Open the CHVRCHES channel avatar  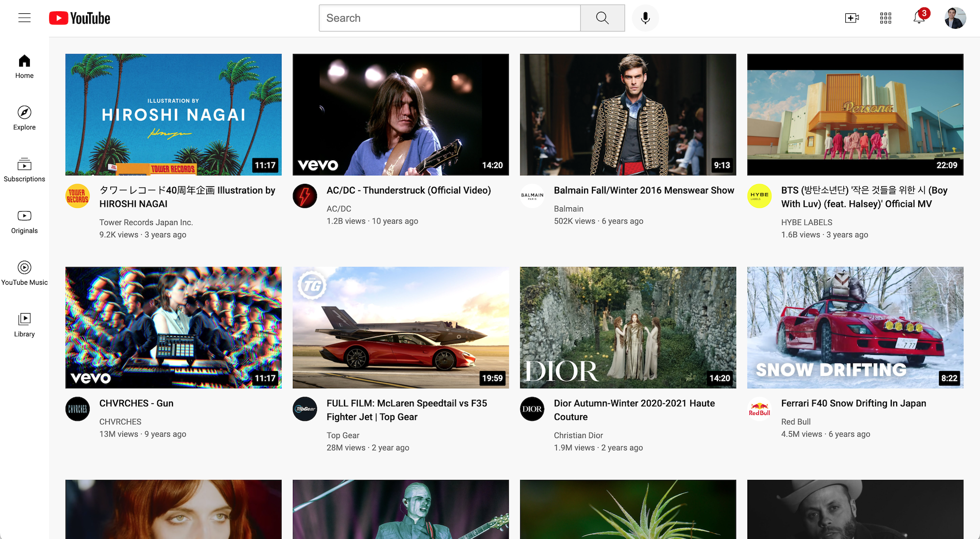coord(77,409)
